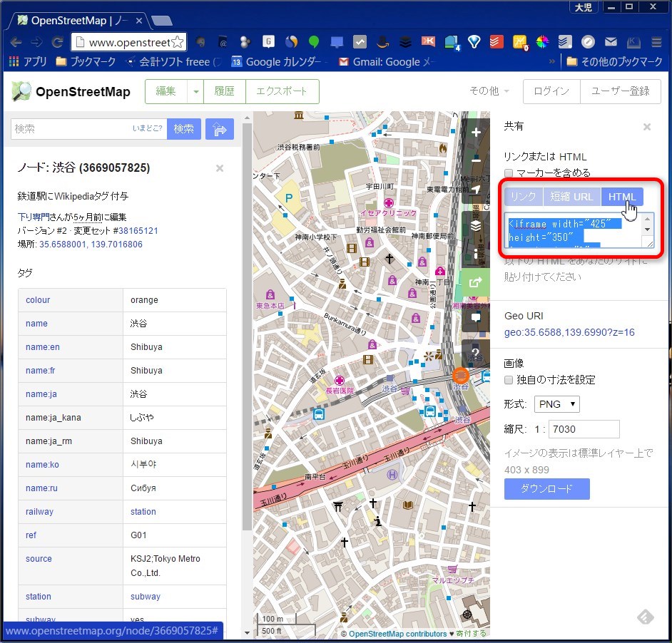Screen dimensions: 672x643
Task: Go back with browser back arrow
Action: point(16,42)
